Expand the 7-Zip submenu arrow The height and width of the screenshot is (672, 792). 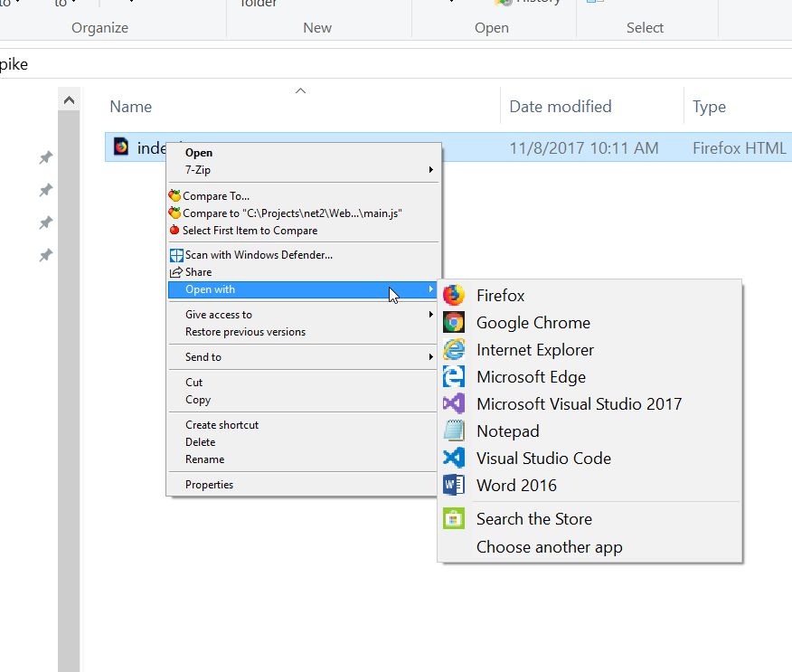pos(431,170)
